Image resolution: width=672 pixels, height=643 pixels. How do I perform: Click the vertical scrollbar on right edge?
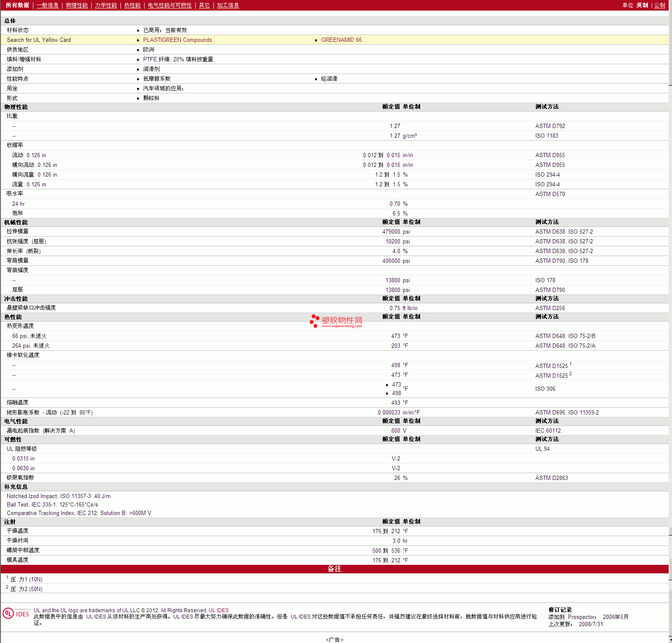click(670, 296)
